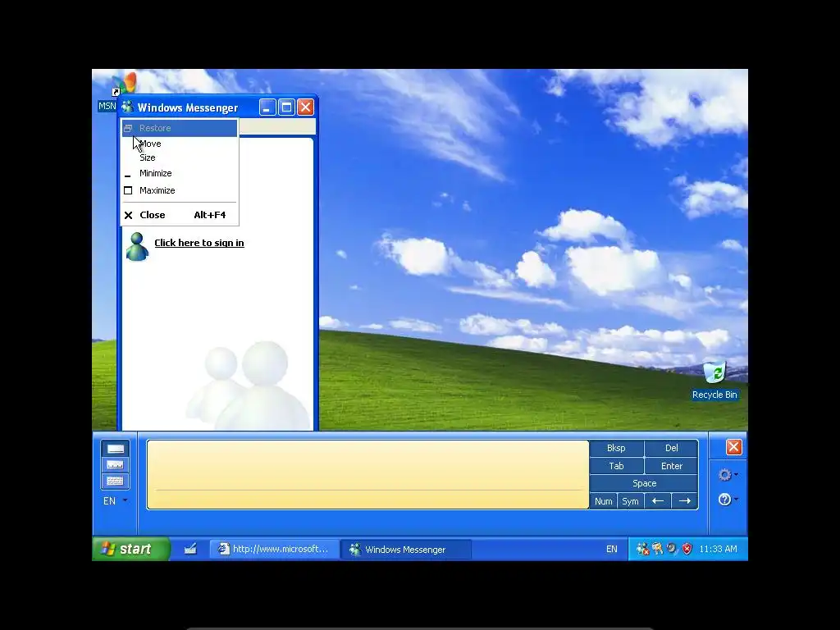Click the 11:33 AM taskbar clock
This screenshot has height=630, width=840.
(x=718, y=549)
